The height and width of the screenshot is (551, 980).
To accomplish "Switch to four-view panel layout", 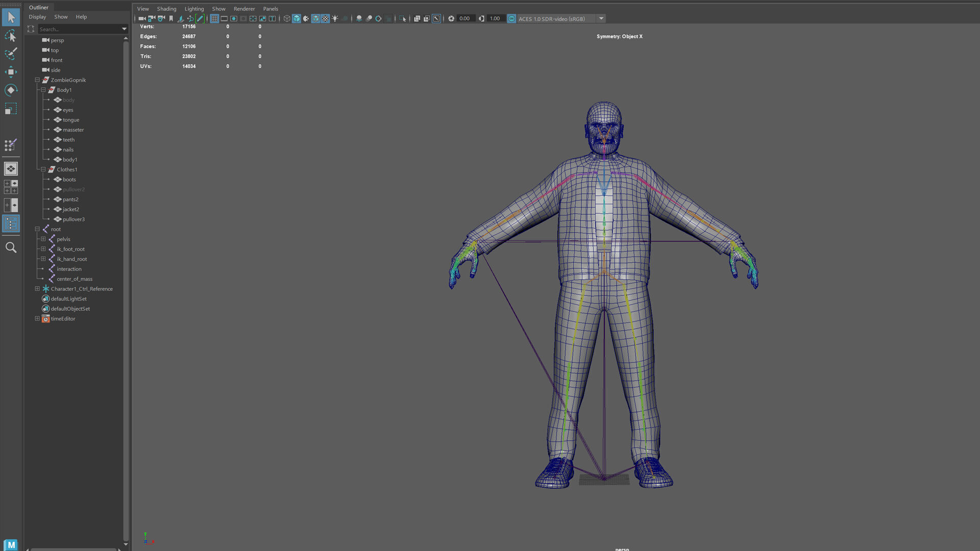I will tap(11, 187).
